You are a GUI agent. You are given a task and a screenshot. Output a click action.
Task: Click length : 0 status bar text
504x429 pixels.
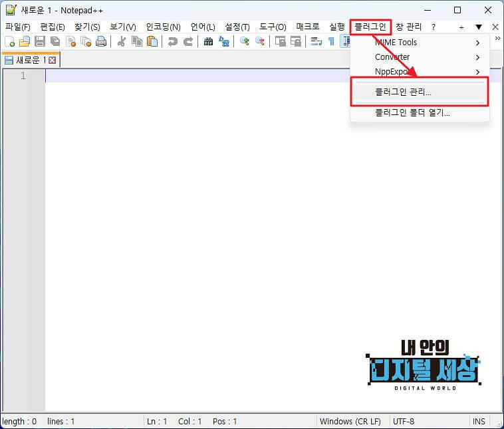click(x=19, y=421)
